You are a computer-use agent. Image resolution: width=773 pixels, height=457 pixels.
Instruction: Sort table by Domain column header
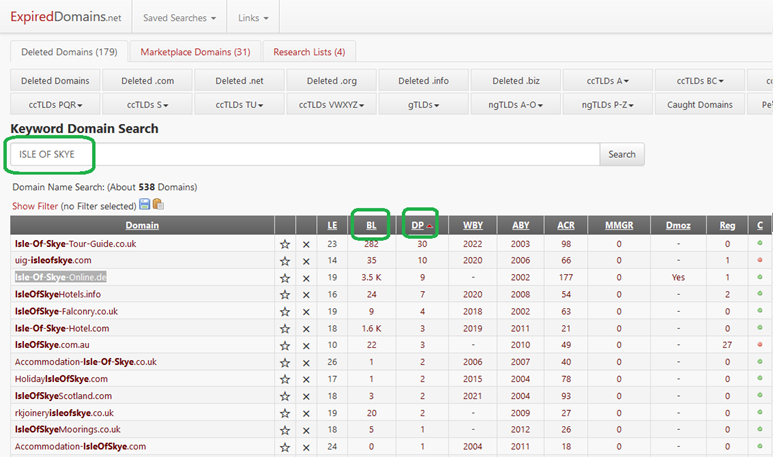(x=142, y=225)
